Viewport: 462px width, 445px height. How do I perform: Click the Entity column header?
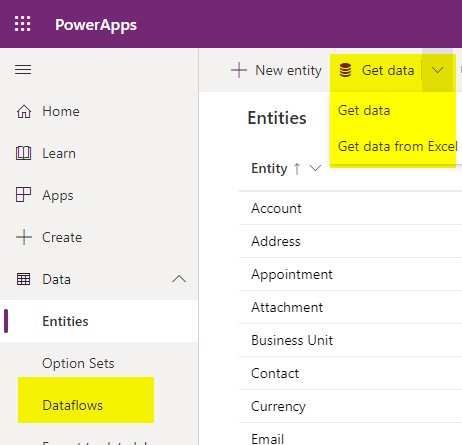coord(269,168)
